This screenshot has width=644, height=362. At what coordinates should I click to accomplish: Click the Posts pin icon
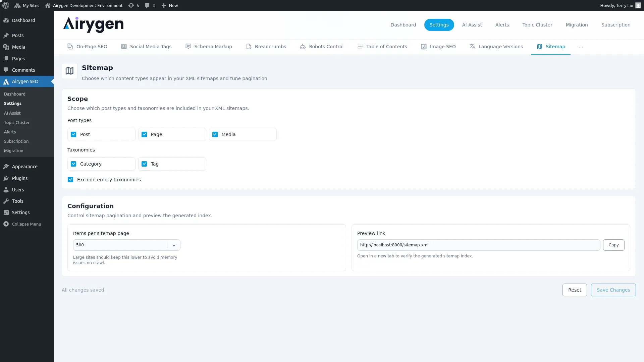[6, 36]
